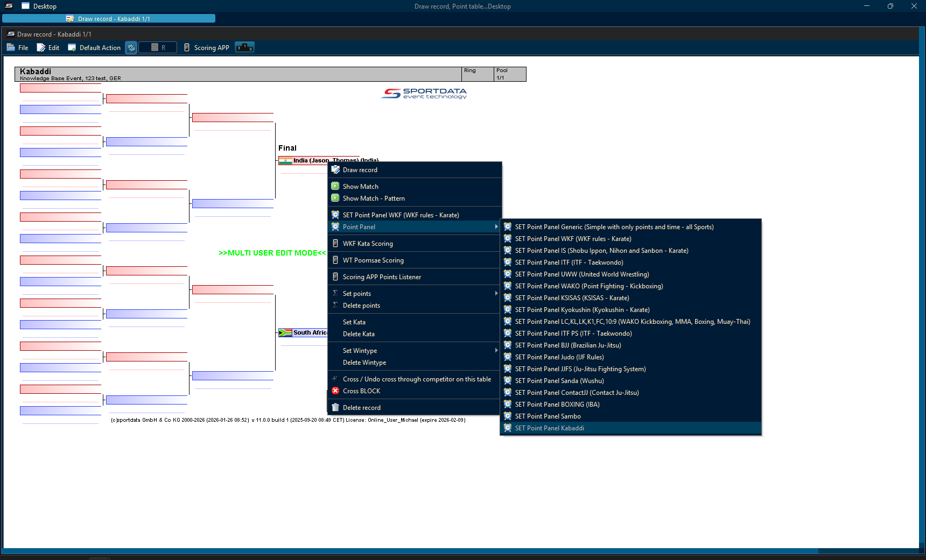Choose SET Point Panel Judo (IJF Rules)
Image resolution: width=926 pixels, height=560 pixels.
pos(559,357)
